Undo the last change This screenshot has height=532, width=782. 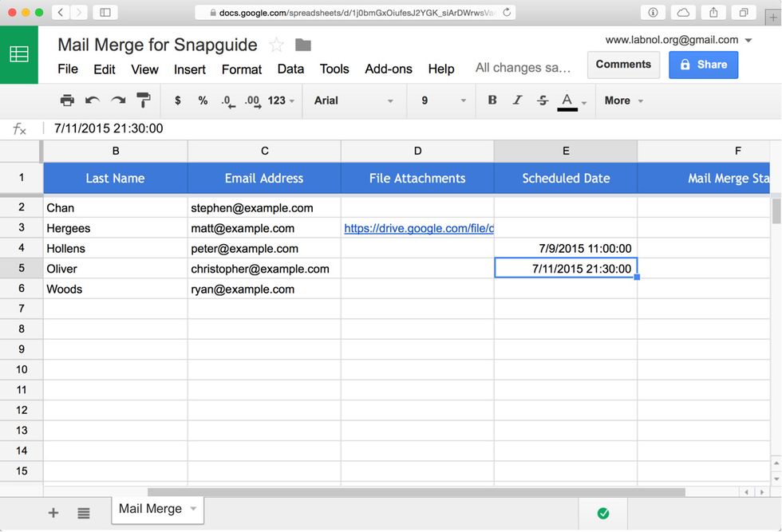click(93, 100)
